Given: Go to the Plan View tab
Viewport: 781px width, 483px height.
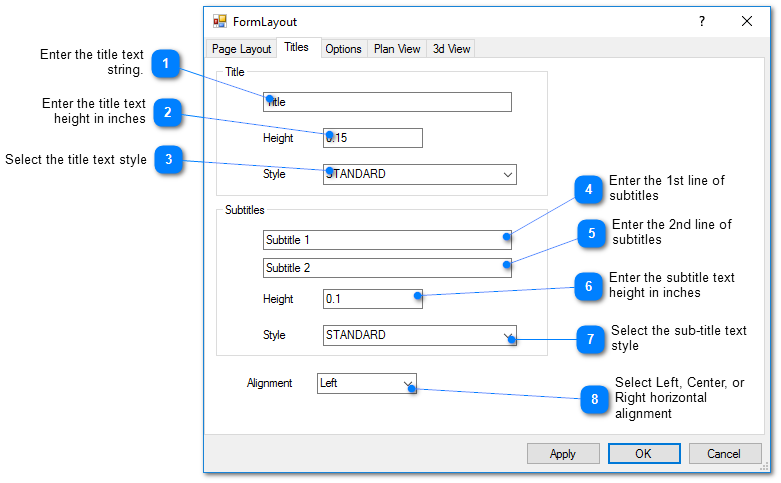Looking at the screenshot, I should click(x=397, y=49).
